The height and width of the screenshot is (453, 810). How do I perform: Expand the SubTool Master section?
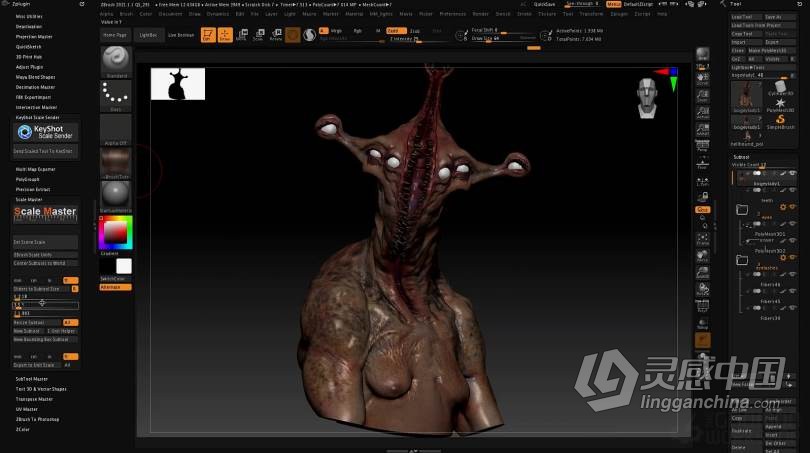click(x=32, y=379)
